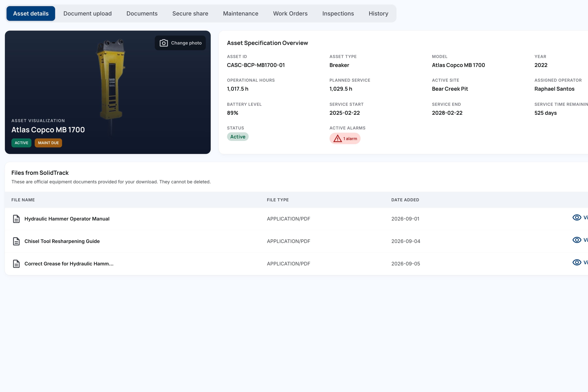The image size is (588, 392).
Task: Click the MAINT DUE badge
Action: 48,143
